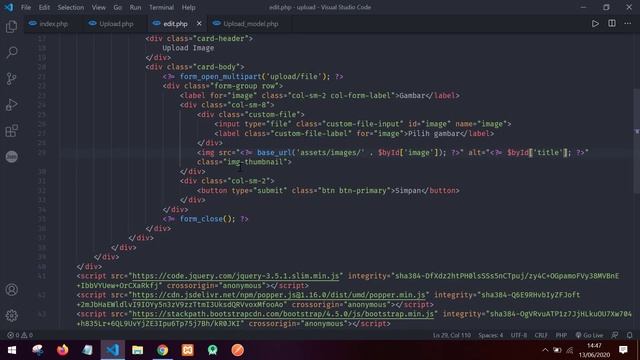This screenshot has height=360, width=640.
Task: Click the form_close() call in code
Action: (x=207, y=219)
